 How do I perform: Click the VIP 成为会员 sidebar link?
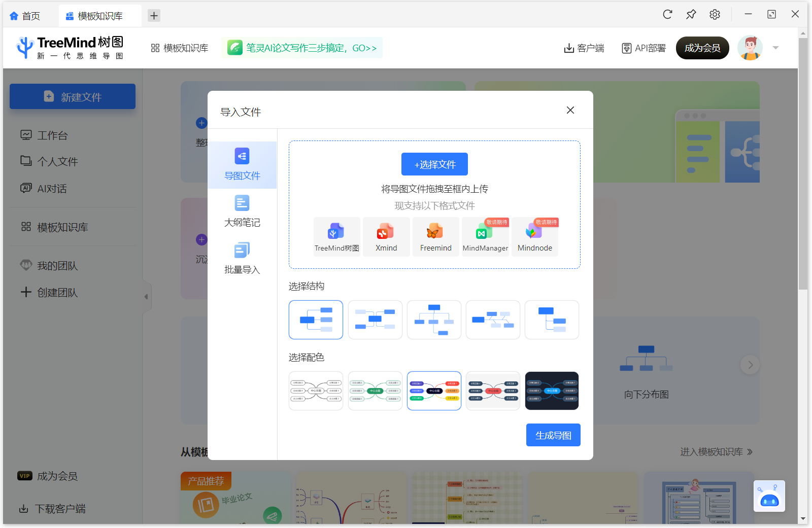point(48,476)
